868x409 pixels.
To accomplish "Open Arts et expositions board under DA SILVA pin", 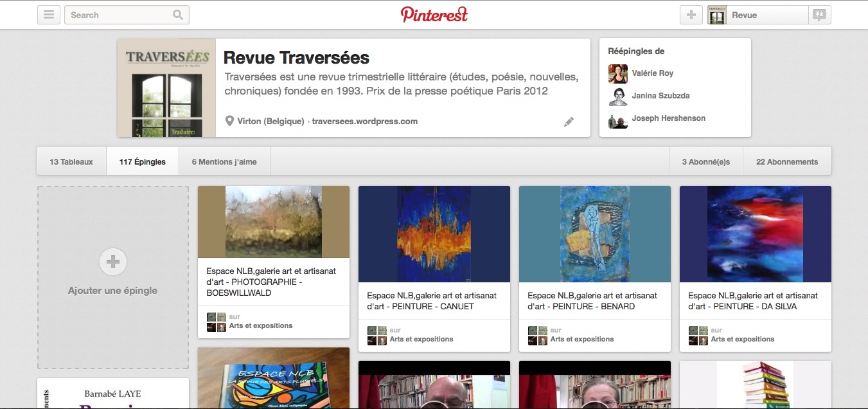I will point(743,339).
